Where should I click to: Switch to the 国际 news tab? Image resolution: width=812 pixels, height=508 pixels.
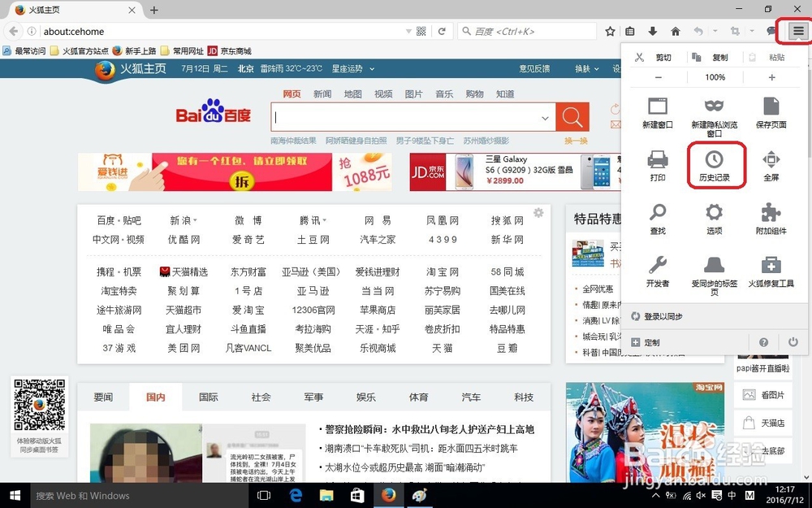click(x=208, y=397)
